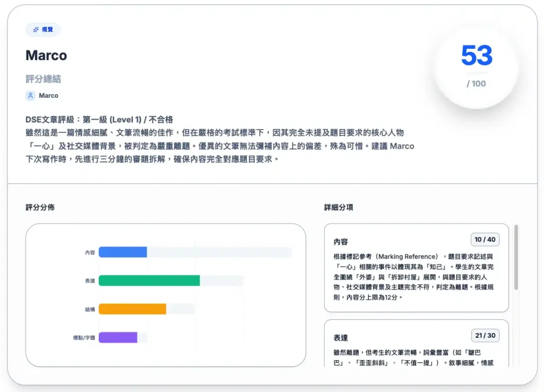The image size is (544, 392).
Task: Click the green 表達 bar in chart
Action: tap(149, 280)
